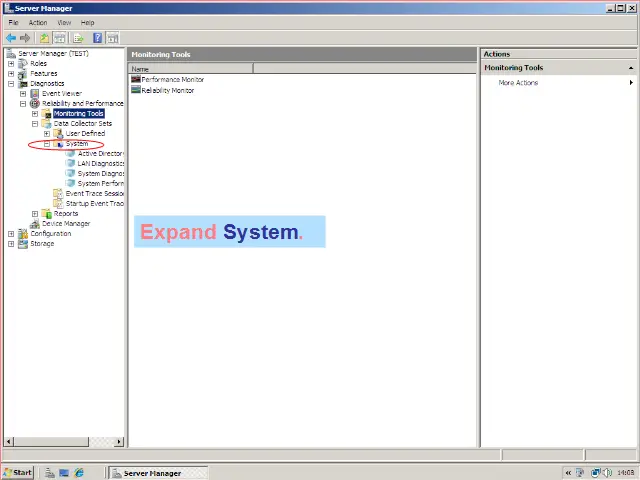Click the Reports folder icon in the tree

coord(47,213)
